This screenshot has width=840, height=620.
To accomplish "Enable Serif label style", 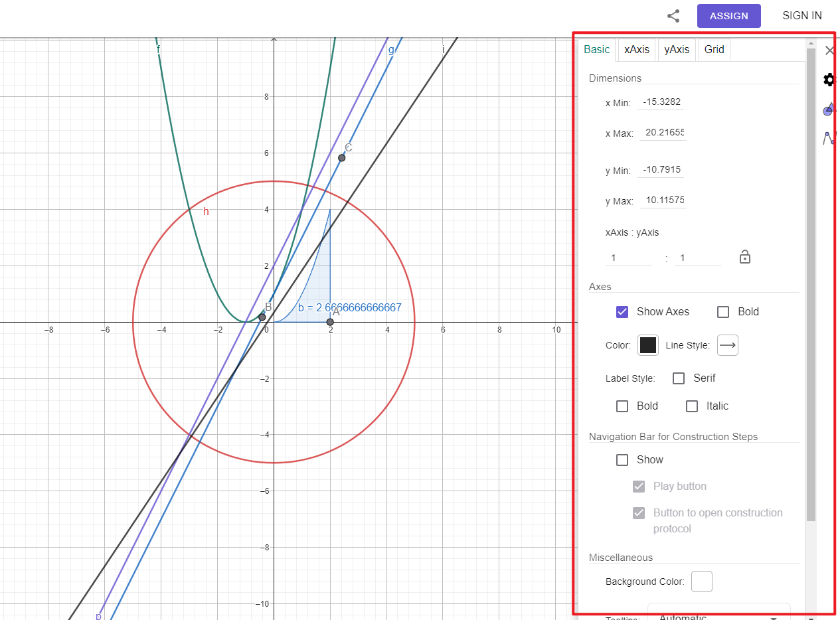I will point(679,378).
